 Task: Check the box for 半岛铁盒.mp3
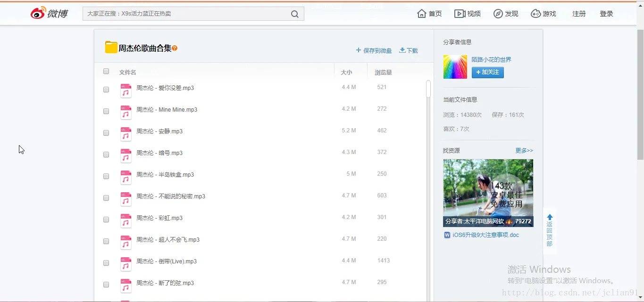pos(106,176)
